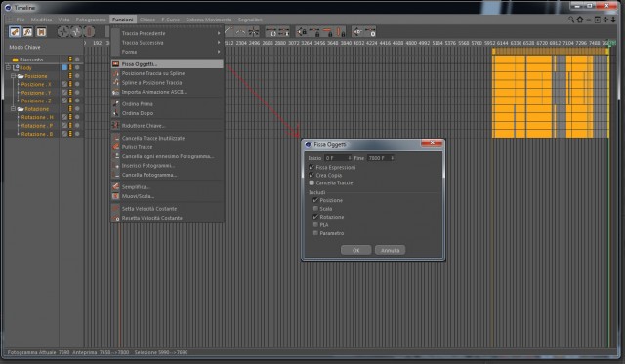
Task: Confirm with OK in Fissa Oggetti dialog
Action: 355,250
